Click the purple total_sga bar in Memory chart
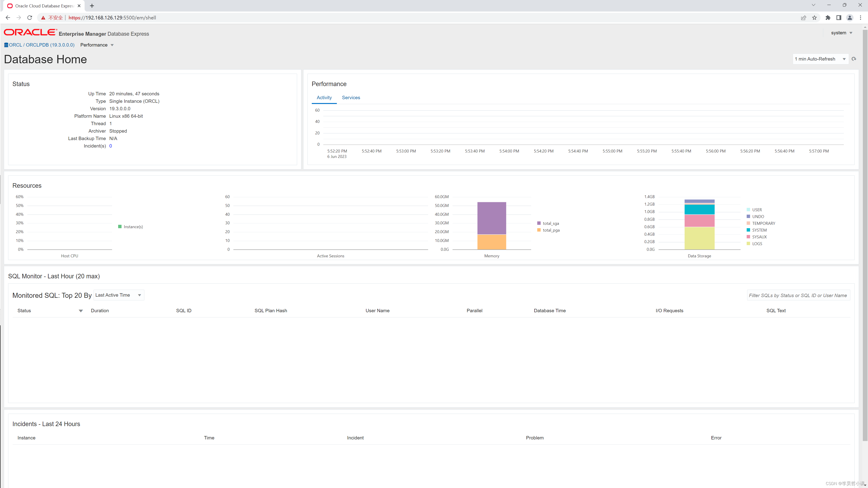Screen dimensions: 868x488 492,218
